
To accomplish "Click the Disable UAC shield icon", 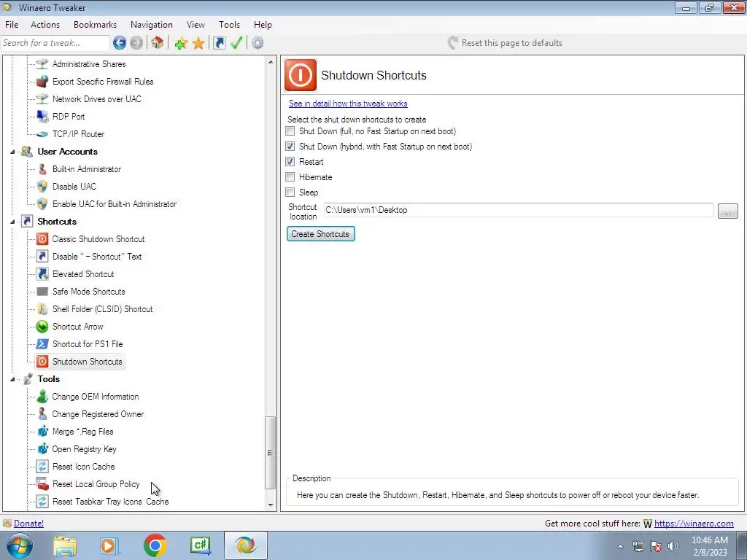I will pyautogui.click(x=42, y=186).
